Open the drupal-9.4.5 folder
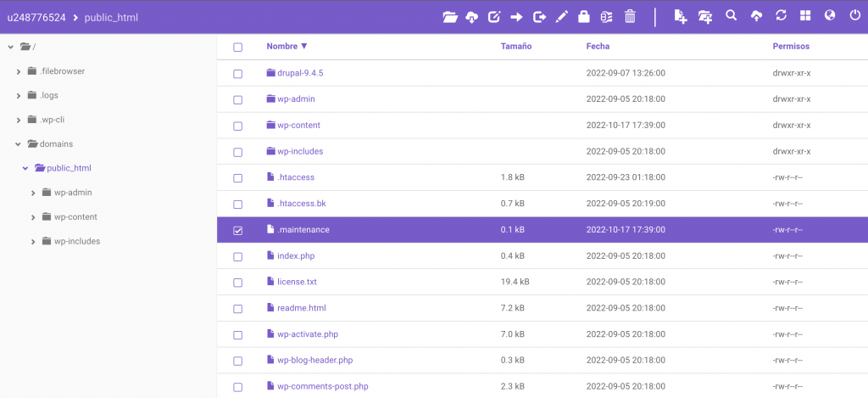The image size is (868, 398). [299, 73]
